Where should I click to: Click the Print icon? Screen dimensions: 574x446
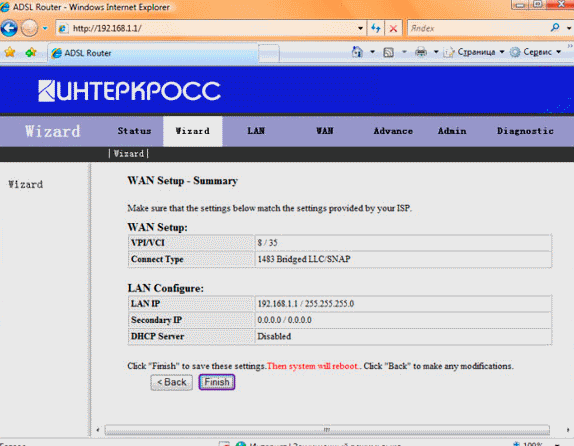(x=421, y=52)
